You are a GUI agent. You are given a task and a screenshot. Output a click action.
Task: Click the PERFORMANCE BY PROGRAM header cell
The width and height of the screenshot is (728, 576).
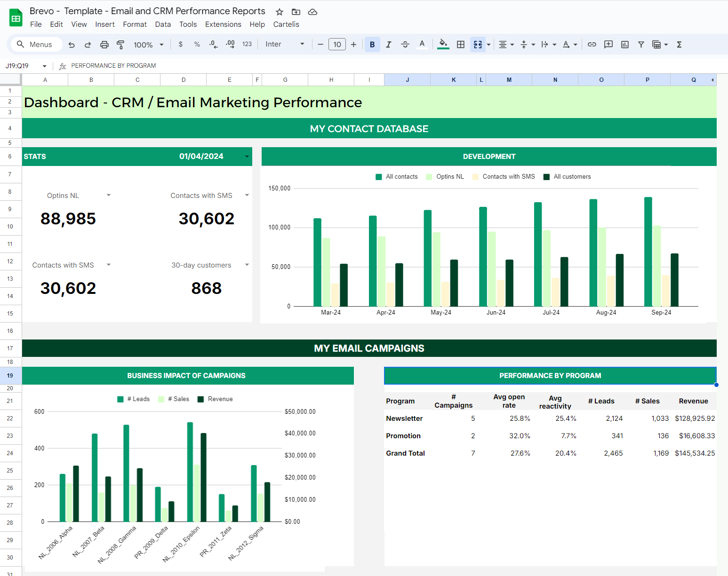[x=550, y=376]
